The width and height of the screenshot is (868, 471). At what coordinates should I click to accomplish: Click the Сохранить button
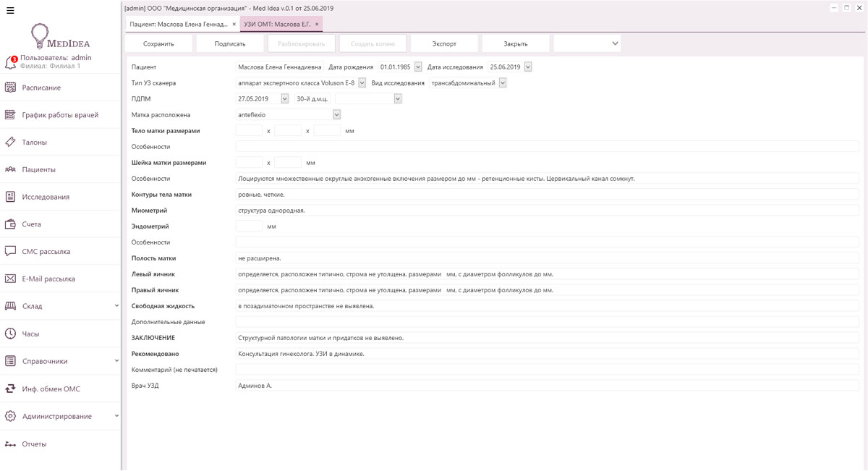(159, 43)
